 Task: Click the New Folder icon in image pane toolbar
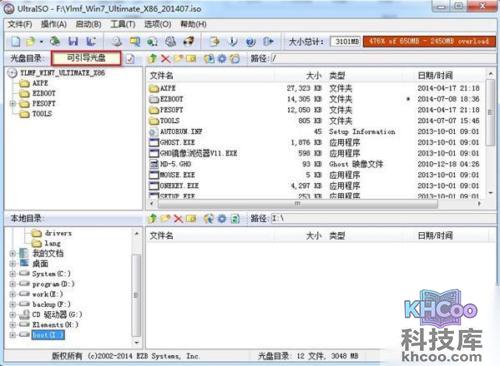(178, 59)
